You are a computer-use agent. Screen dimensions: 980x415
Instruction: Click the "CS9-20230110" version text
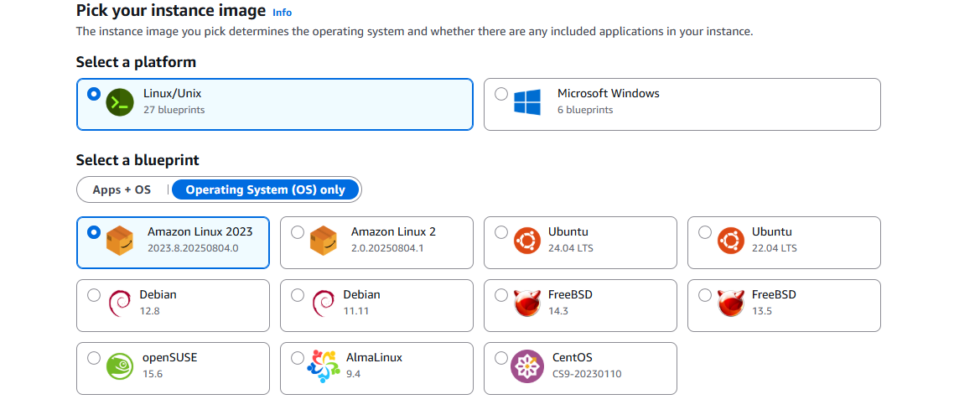click(x=587, y=374)
